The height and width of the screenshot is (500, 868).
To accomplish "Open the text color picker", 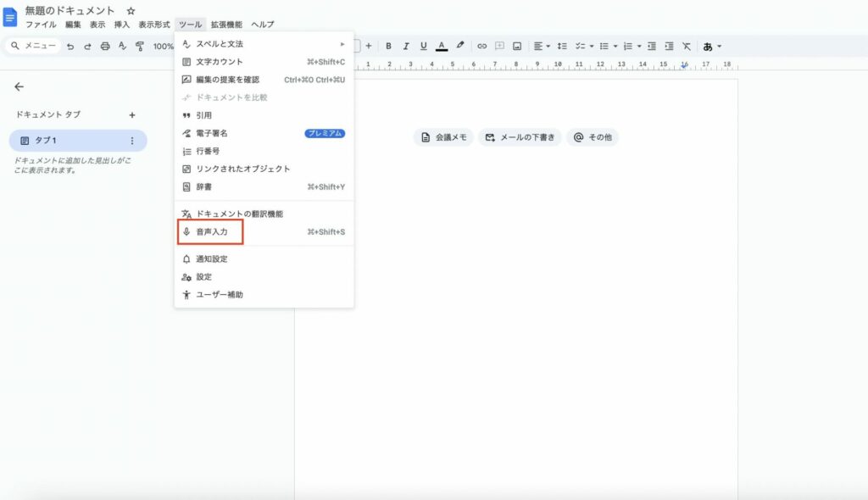I will [442, 46].
